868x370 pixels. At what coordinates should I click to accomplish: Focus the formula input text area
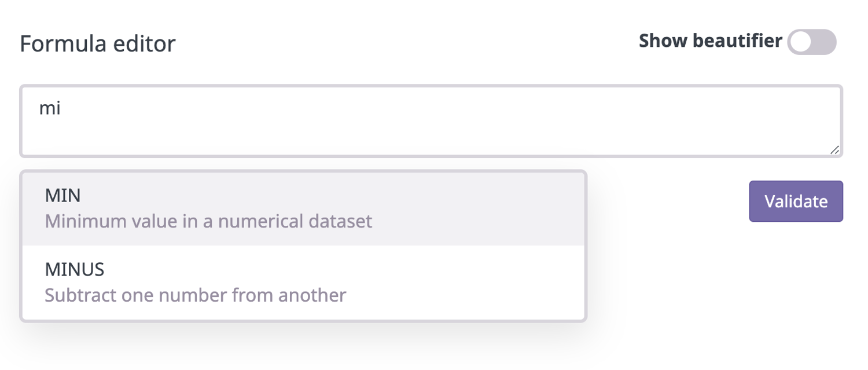point(431,121)
